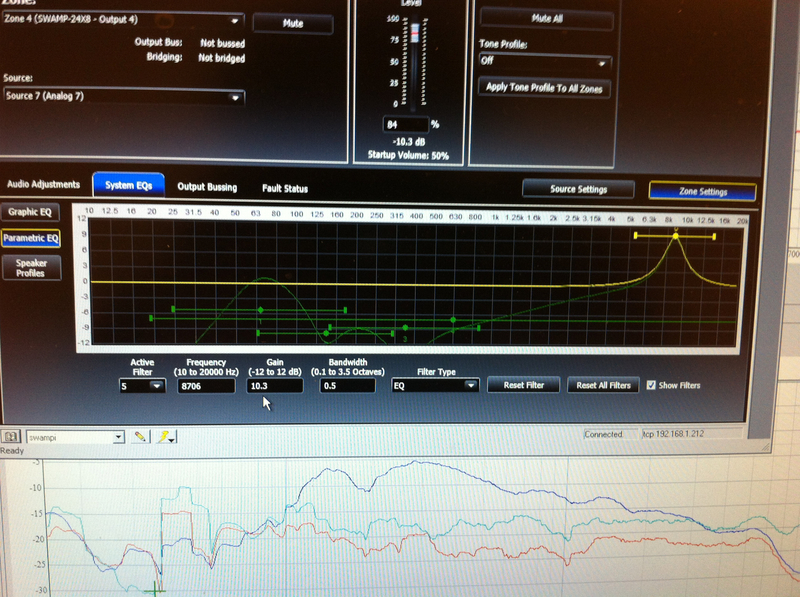
Task: Click the device icon left of swampi box
Action: coord(11,437)
